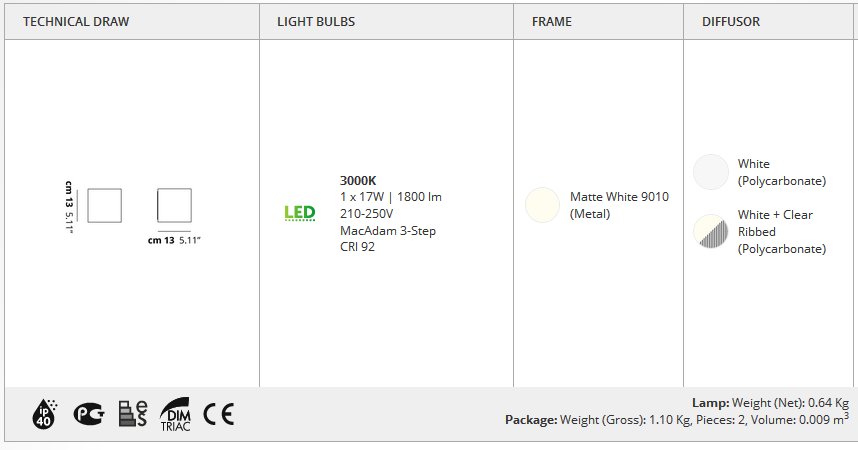Click the MacAdam 3-Step specification text

[388, 230]
